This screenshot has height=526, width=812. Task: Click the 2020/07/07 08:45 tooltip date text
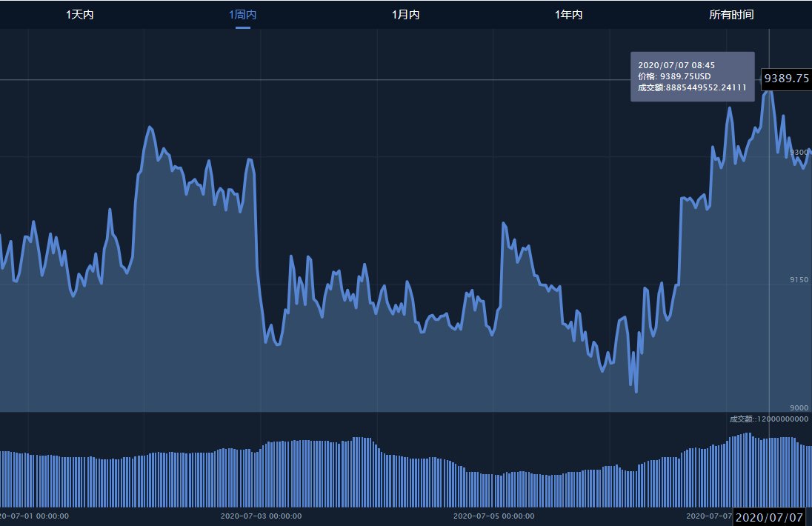pyautogui.click(x=676, y=65)
